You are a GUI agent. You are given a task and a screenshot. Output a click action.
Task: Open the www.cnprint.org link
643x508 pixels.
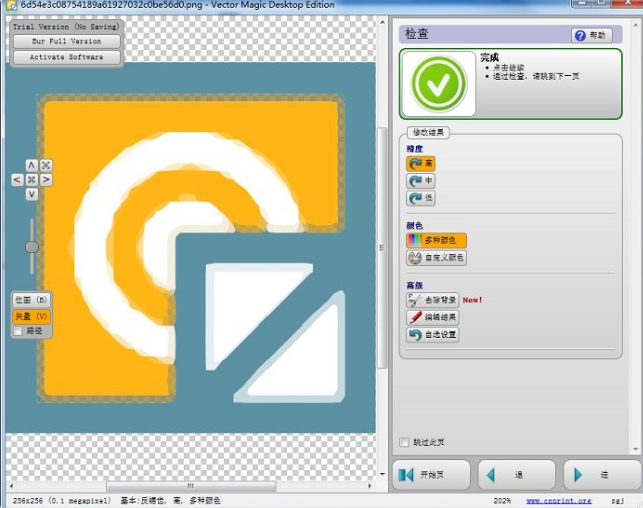559,501
